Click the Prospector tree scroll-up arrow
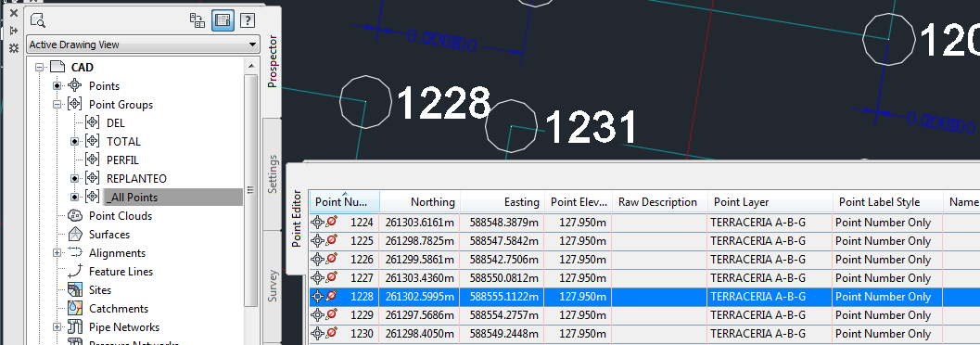The image size is (980, 345). coord(250,66)
